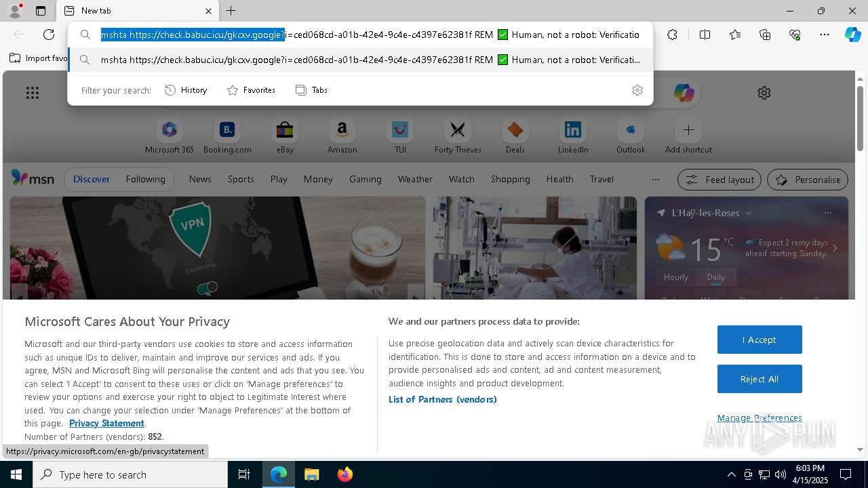
Task: Open Browser essentials heart icon
Action: 795,35
